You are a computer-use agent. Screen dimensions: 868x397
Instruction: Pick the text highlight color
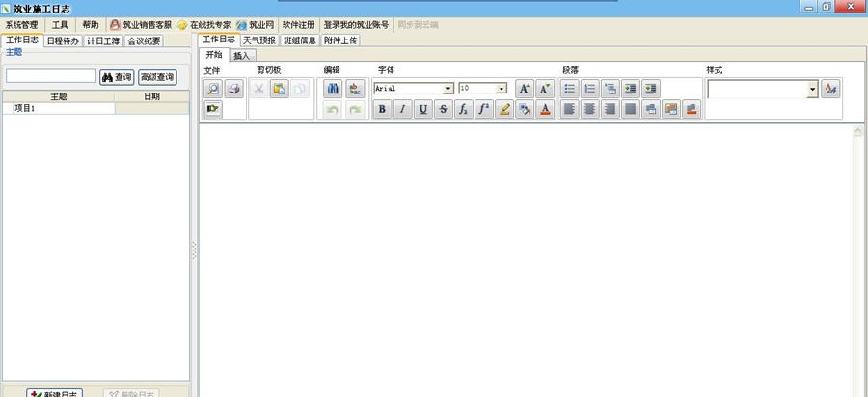503,109
